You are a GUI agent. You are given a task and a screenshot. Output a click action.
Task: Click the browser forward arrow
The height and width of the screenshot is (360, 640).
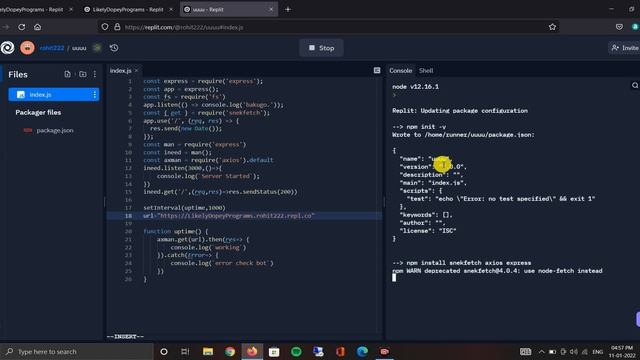(x=6, y=27)
